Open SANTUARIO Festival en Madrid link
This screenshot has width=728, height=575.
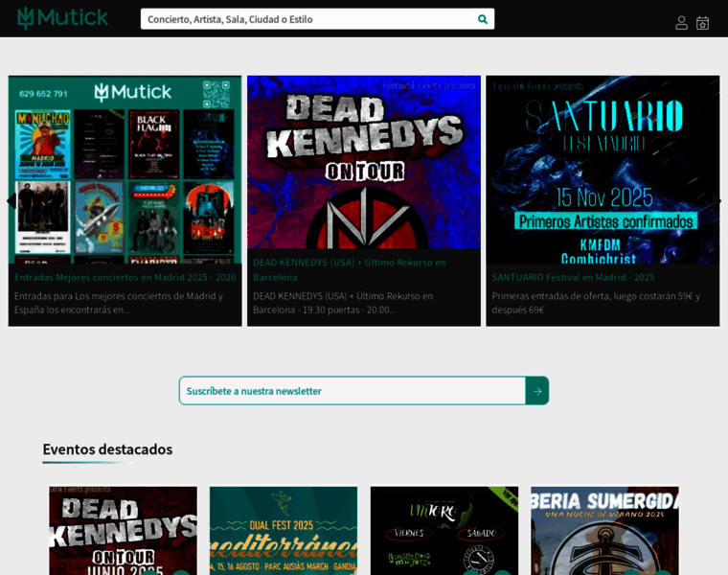click(573, 277)
